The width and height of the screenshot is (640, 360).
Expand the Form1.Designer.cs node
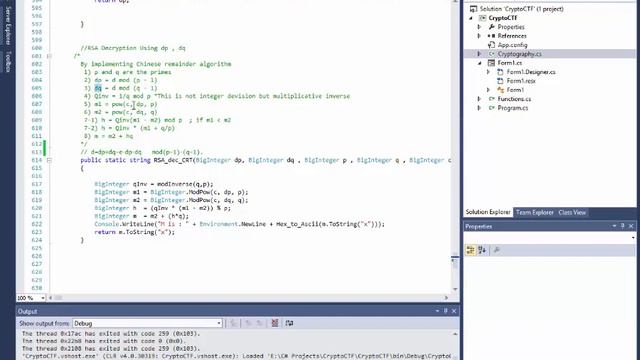point(489,72)
